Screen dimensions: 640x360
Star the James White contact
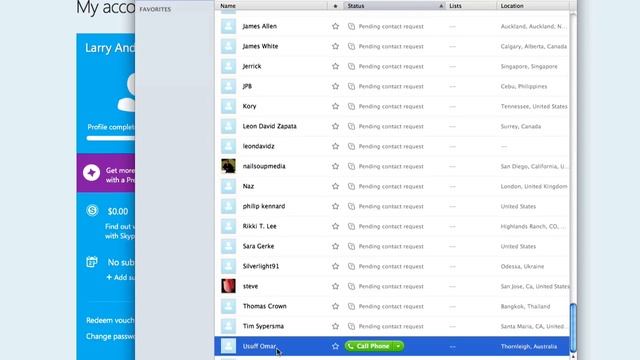(335, 46)
